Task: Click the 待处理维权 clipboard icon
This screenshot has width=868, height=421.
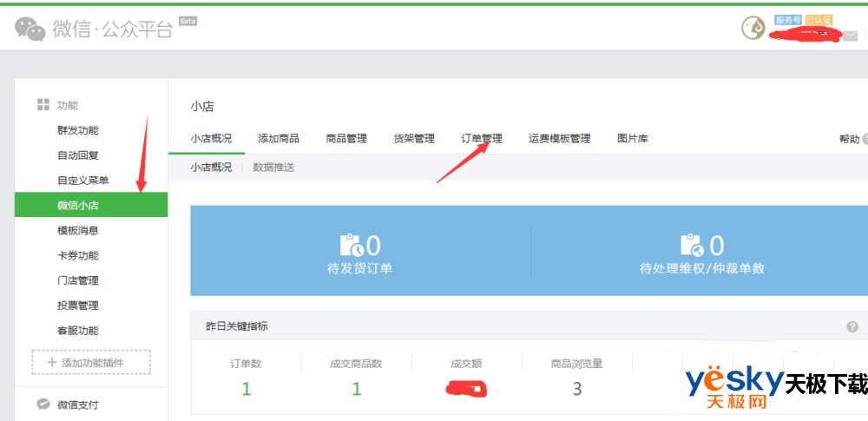Action: coord(693,246)
